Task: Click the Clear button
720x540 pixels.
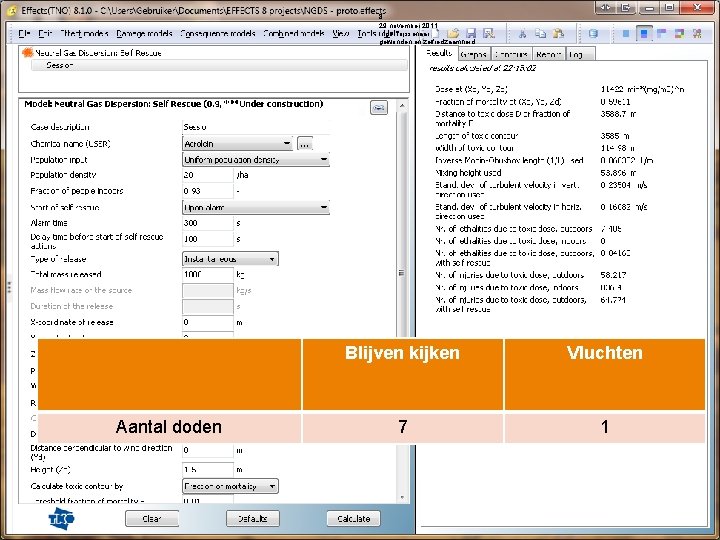Action: (x=152, y=519)
